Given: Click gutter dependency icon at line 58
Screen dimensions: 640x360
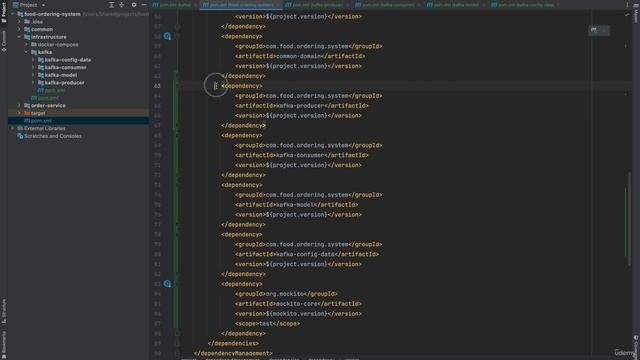Looking at the screenshot, I should pos(167,36).
